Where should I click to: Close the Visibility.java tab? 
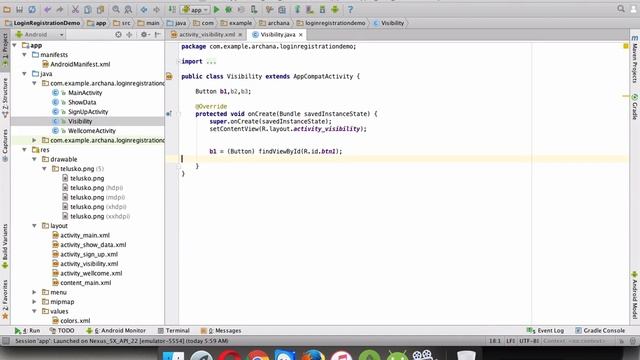coord(301,35)
